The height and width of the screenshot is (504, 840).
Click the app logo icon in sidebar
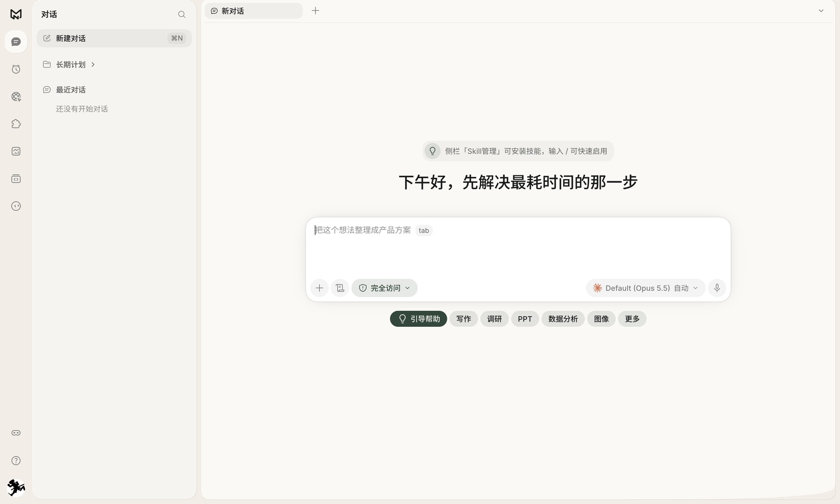16,14
